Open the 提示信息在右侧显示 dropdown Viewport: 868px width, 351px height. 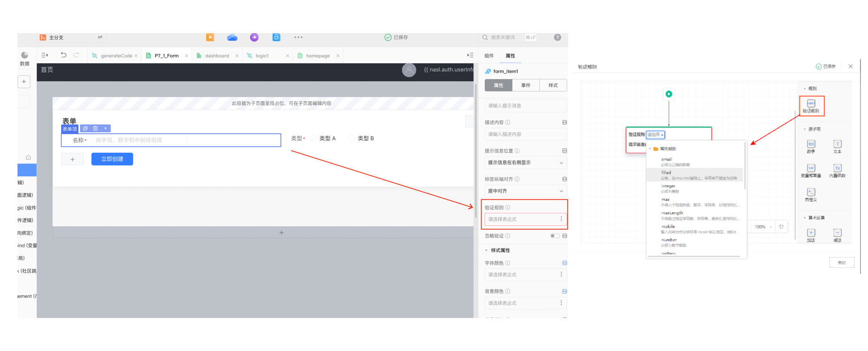click(526, 163)
